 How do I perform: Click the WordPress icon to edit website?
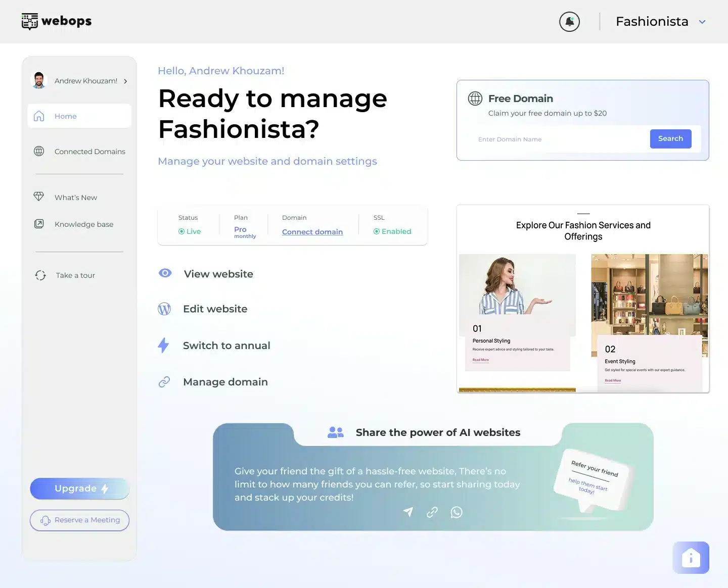pyautogui.click(x=164, y=309)
